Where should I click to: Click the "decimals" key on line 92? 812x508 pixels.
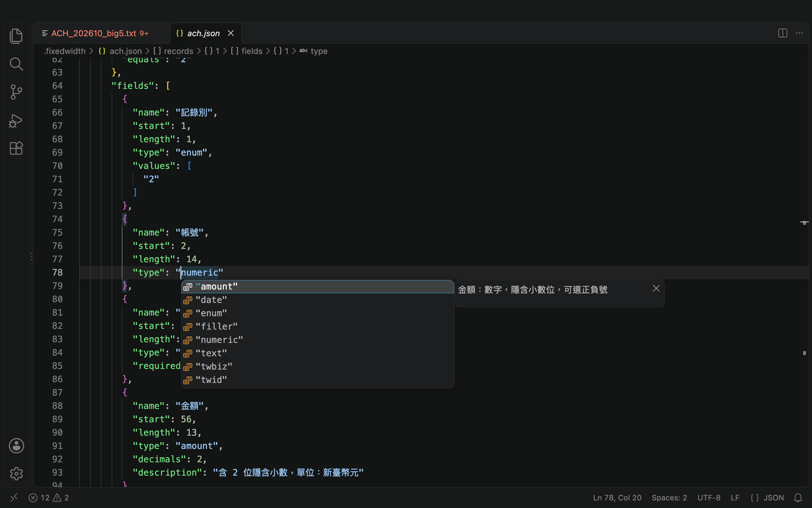[159, 459]
